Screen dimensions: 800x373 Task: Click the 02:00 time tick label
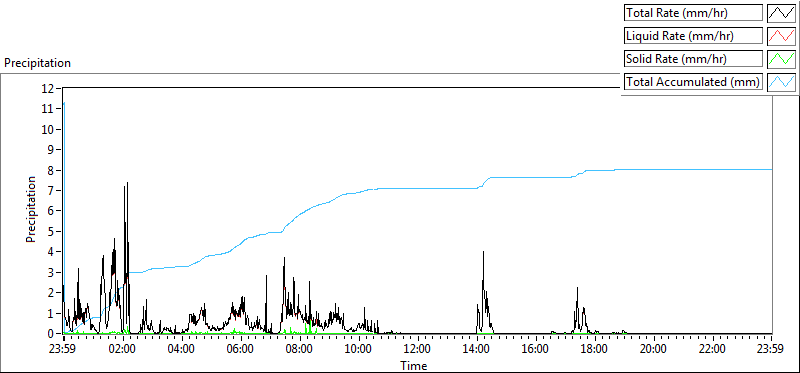click(x=123, y=350)
